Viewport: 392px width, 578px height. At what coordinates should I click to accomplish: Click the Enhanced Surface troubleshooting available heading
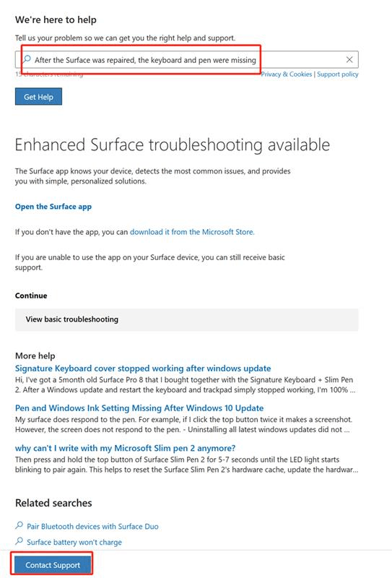[x=172, y=144]
